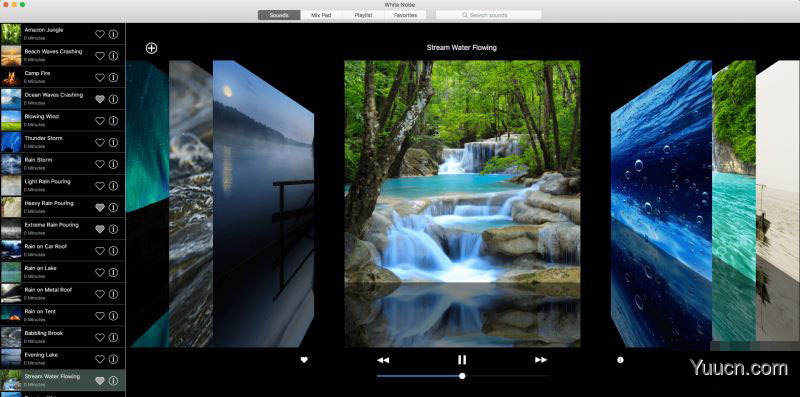
Task: Open info for Heavy Rain Pouring
Action: (113, 208)
